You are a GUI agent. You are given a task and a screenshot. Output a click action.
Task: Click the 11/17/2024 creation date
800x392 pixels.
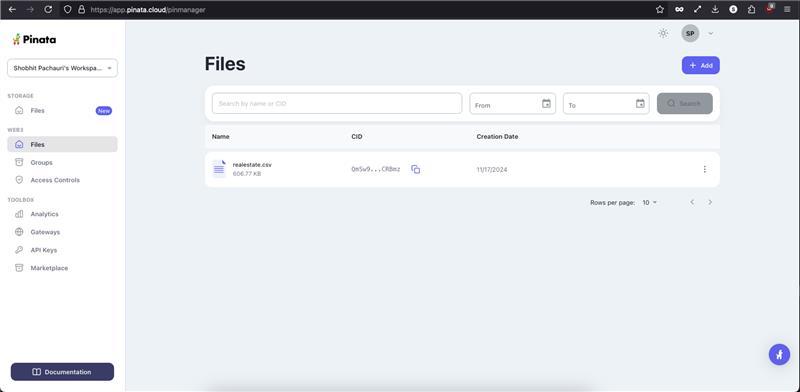(492, 169)
